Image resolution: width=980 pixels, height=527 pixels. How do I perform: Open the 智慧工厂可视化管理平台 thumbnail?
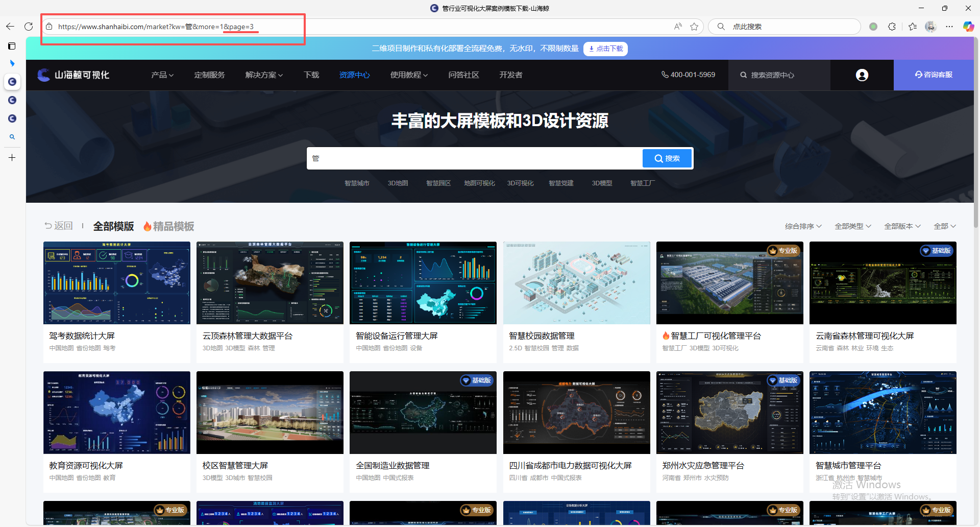730,283
